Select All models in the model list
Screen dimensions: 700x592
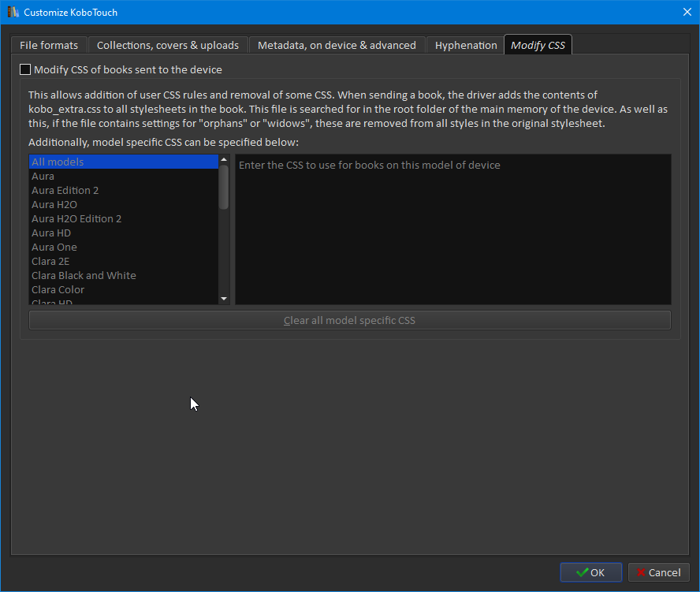124,162
